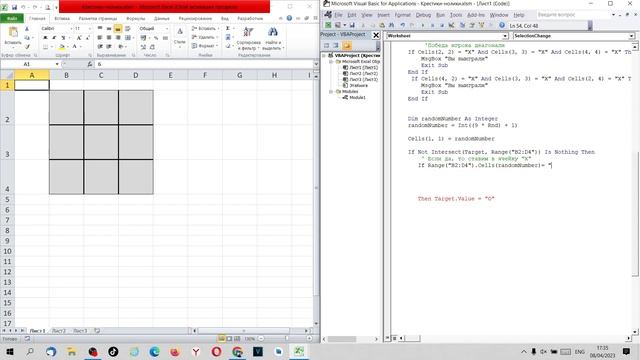This screenshot has width=640, height=360.
Task: Click the VBA help question mark icon
Action: pos(502,25)
